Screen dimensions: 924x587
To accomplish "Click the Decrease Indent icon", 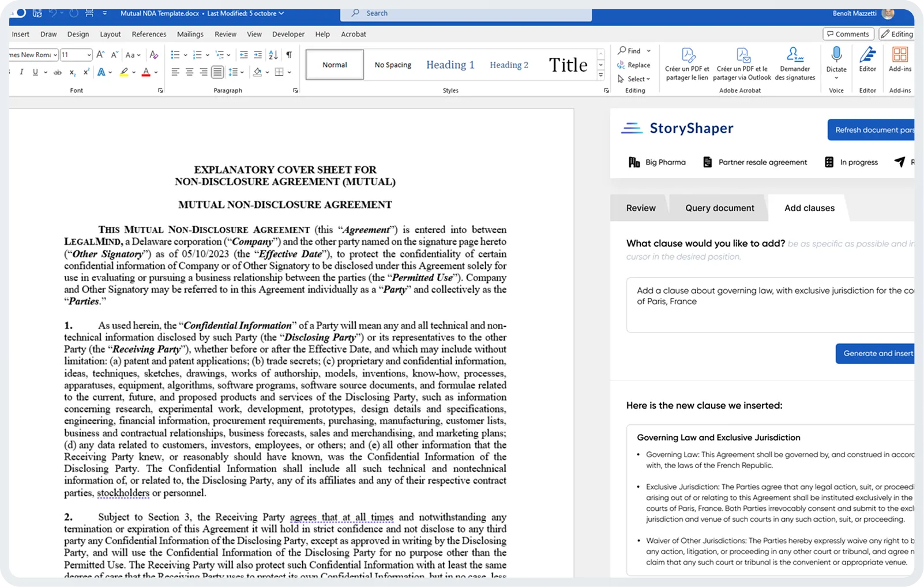I will (x=244, y=55).
